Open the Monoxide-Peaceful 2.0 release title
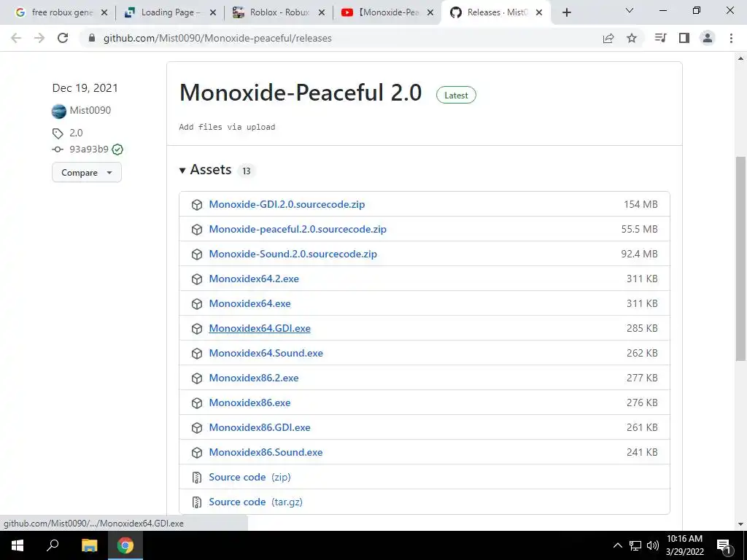Screen dimensions: 747x560 pyautogui.click(x=301, y=93)
